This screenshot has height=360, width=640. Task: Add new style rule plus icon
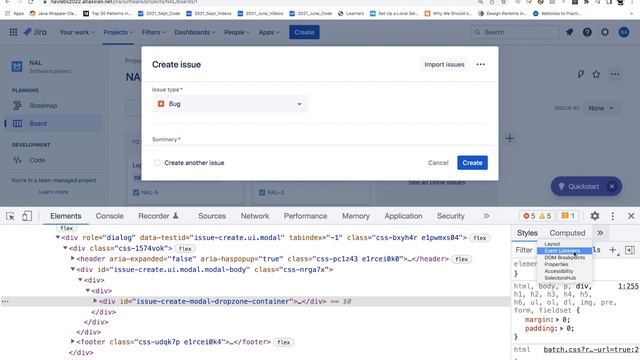(613, 250)
